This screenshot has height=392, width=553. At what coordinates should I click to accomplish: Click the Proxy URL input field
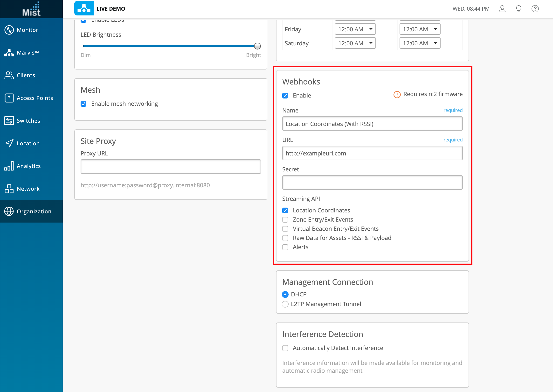[171, 167]
